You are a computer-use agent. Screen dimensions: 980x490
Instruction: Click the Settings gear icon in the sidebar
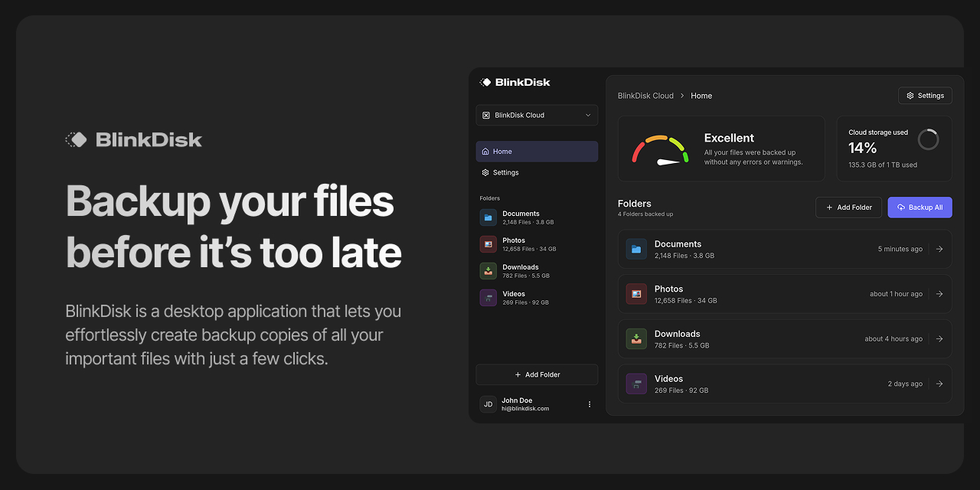[x=485, y=172]
